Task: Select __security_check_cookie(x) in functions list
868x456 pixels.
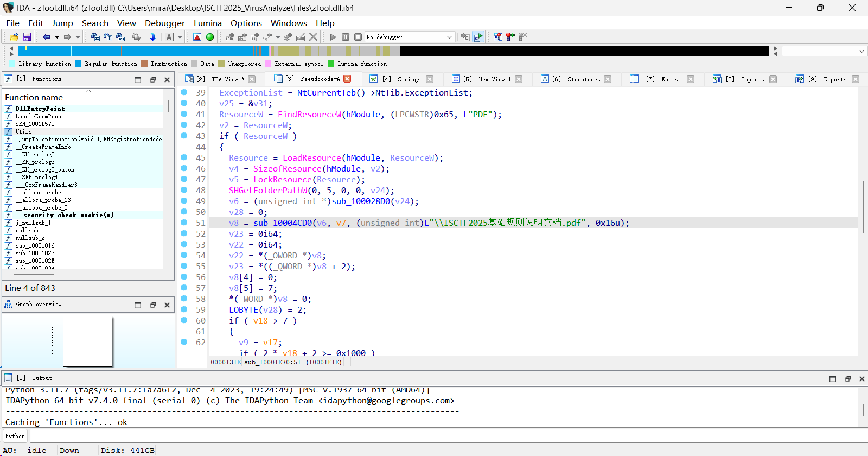Action: tap(65, 215)
